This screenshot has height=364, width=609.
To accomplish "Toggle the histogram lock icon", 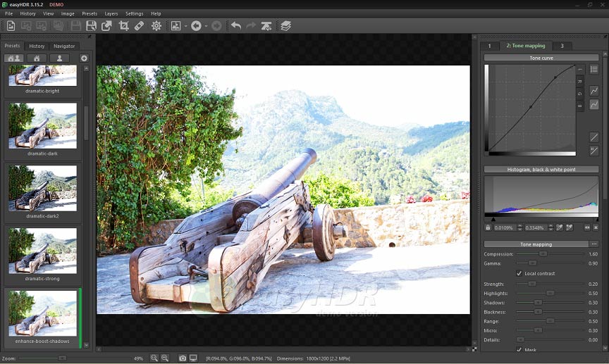I will coord(488,227).
